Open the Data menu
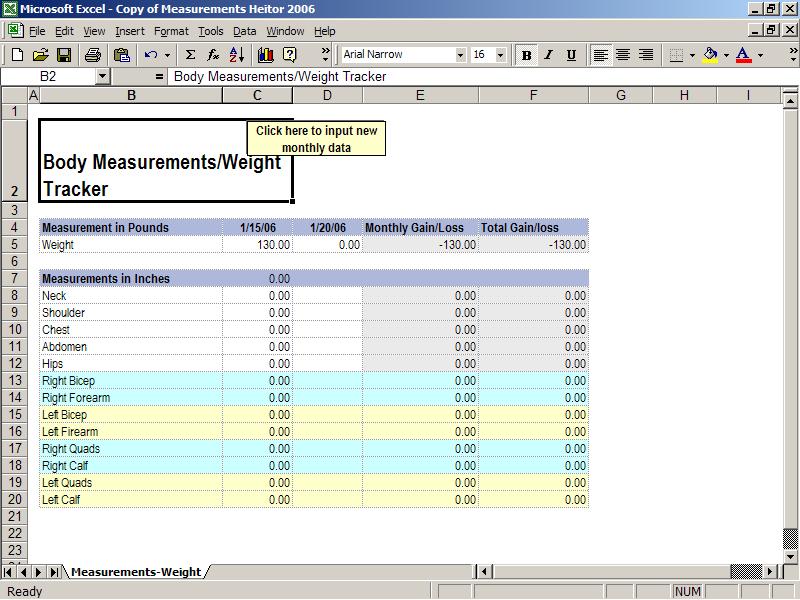The width and height of the screenshot is (800, 600). pos(244,31)
